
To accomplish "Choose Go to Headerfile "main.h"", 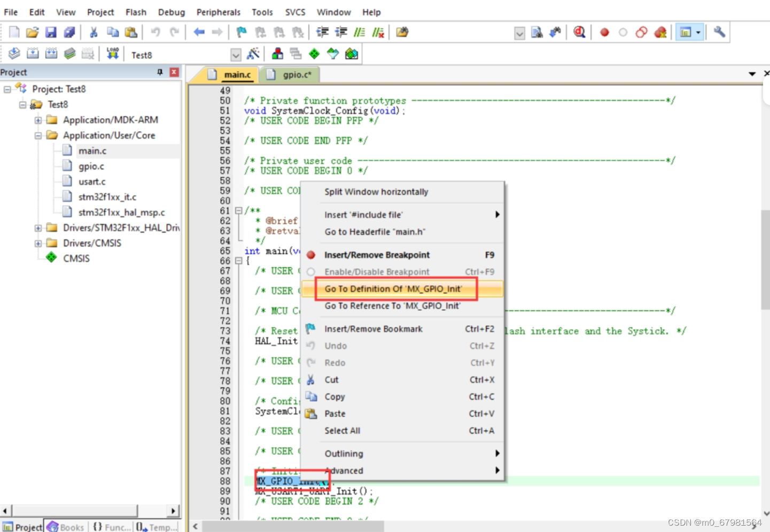I will (402, 232).
